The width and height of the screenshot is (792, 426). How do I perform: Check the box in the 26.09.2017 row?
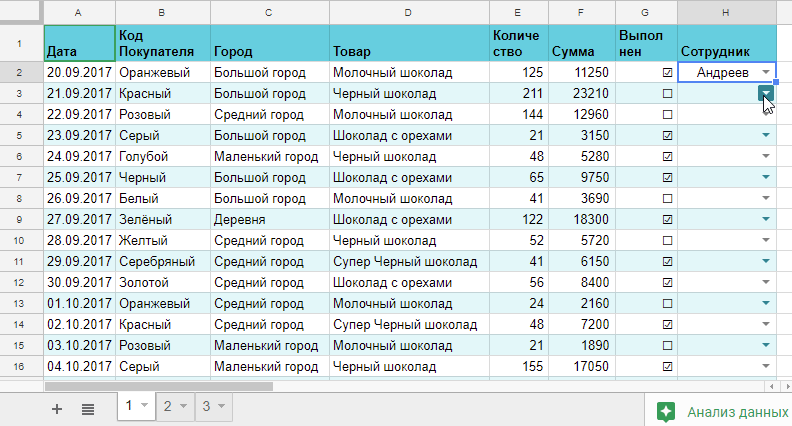tap(667, 199)
